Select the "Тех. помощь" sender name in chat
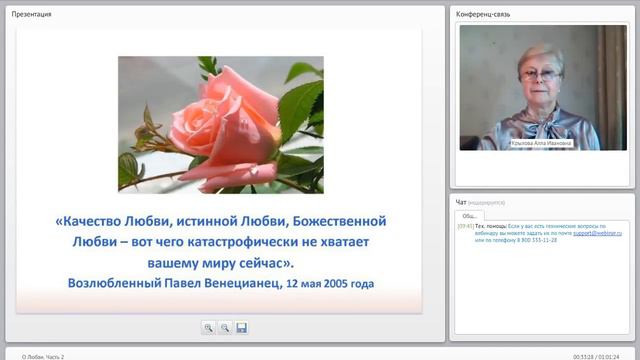This screenshot has width=640, height=360. pos(491,226)
